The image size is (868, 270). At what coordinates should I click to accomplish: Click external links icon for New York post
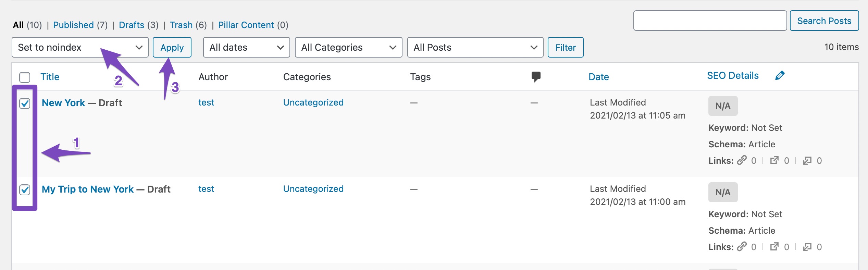click(x=774, y=160)
